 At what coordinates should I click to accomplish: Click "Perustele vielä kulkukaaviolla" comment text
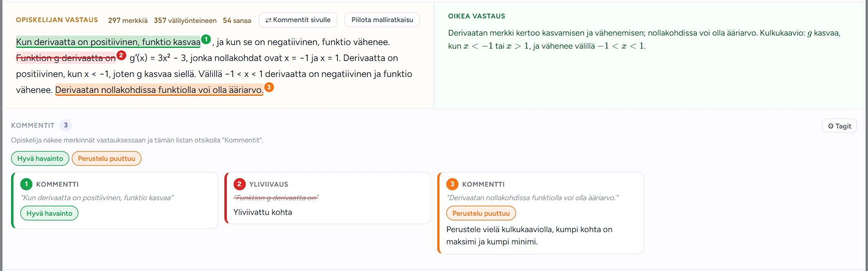[529, 235]
